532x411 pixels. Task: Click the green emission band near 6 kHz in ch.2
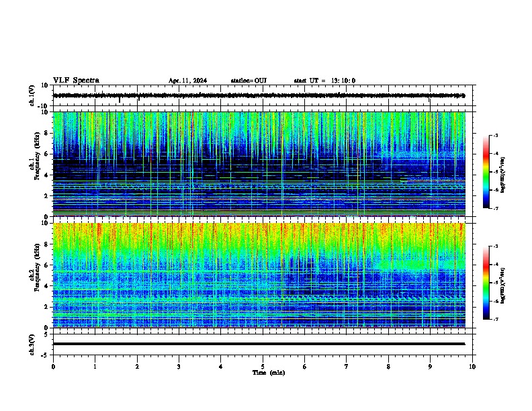[420, 264]
